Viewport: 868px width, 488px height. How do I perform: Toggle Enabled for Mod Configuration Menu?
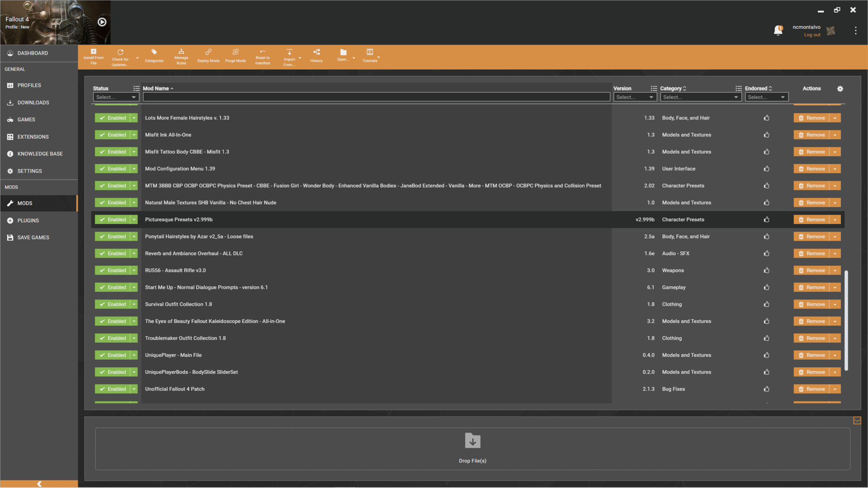[x=112, y=169]
